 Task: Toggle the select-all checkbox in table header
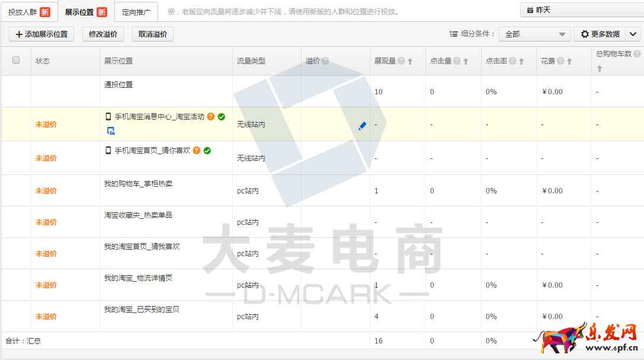(x=16, y=60)
